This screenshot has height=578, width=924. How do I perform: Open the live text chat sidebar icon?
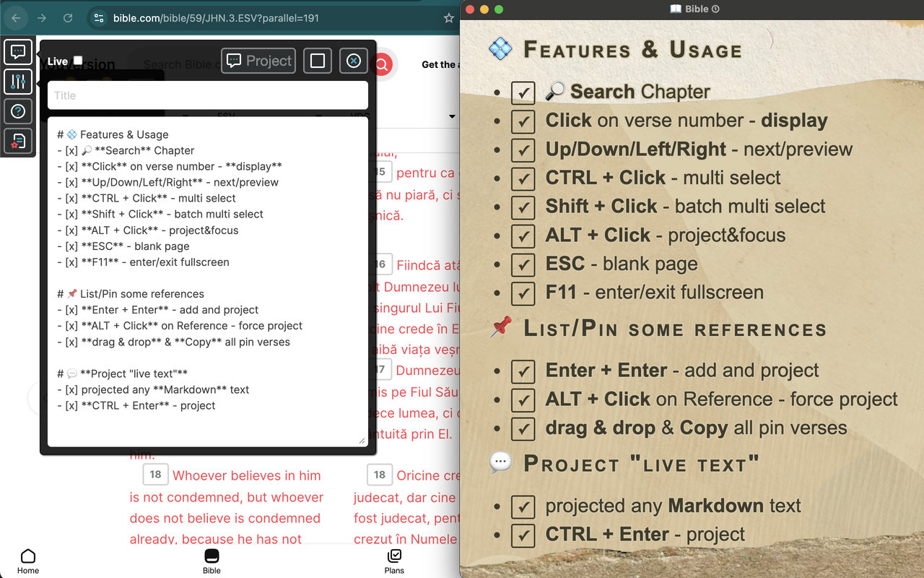tap(18, 52)
